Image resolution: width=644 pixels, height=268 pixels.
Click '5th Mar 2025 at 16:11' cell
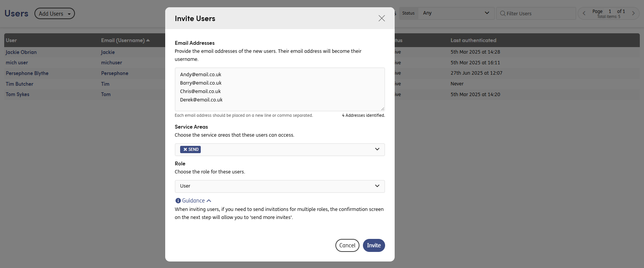click(x=475, y=62)
